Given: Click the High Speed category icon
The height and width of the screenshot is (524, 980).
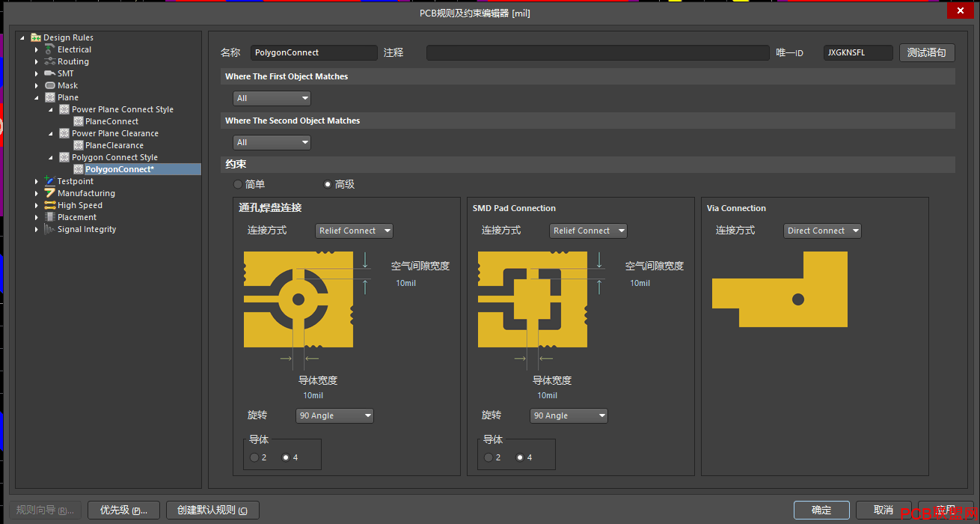Looking at the screenshot, I should point(50,205).
